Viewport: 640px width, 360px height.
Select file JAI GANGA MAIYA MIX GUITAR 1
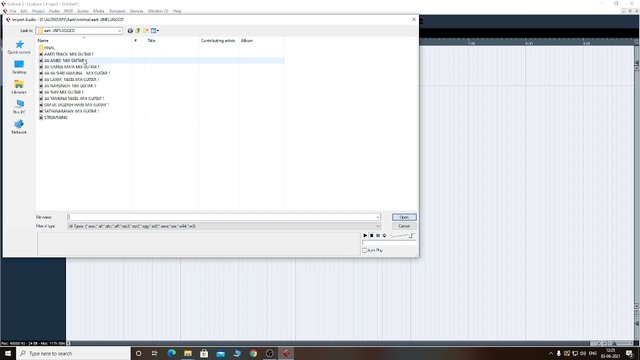tap(69, 67)
